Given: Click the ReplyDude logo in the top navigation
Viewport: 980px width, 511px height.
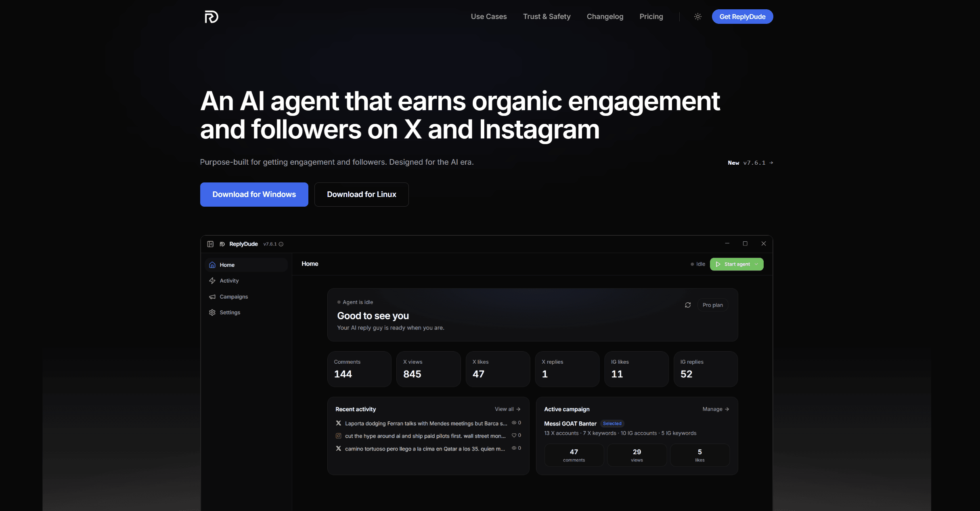Looking at the screenshot, I should tap(211, 17).
